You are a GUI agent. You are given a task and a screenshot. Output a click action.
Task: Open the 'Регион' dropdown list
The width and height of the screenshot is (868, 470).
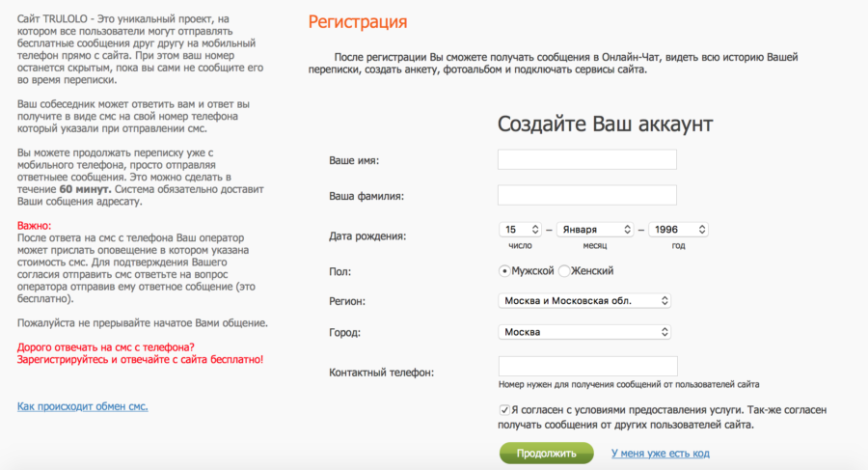click(x=584, y=301)
